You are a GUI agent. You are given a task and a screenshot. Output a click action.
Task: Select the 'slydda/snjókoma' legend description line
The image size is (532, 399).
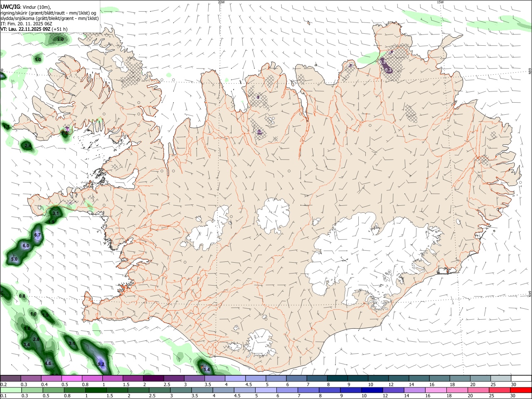point(49,18)
